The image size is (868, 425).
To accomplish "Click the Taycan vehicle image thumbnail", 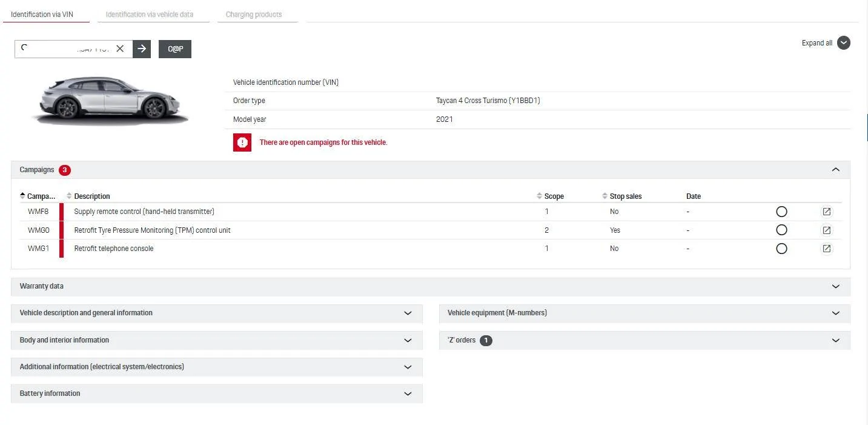I will pyautogui.click(x=110, y=101).
